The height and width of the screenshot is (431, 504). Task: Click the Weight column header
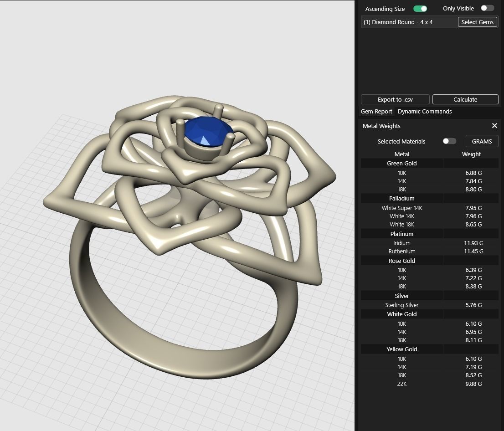471,154
